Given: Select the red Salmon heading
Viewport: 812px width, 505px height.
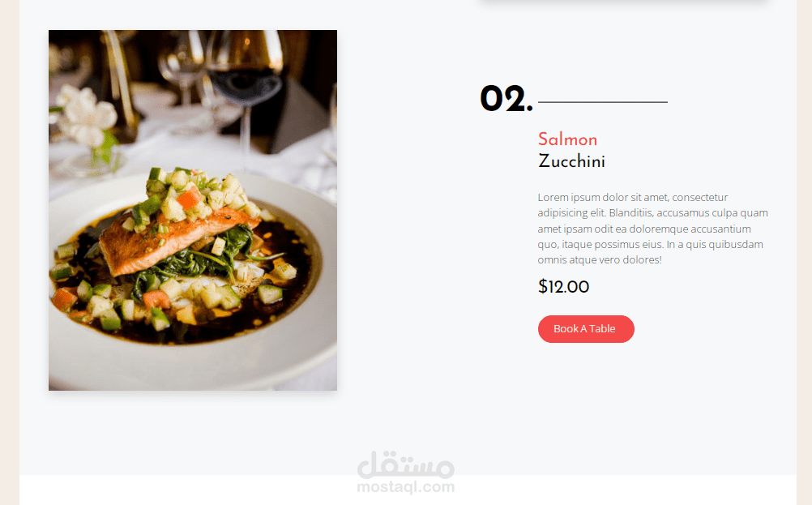Looking at the screenshot, I should tap(567, 139).
